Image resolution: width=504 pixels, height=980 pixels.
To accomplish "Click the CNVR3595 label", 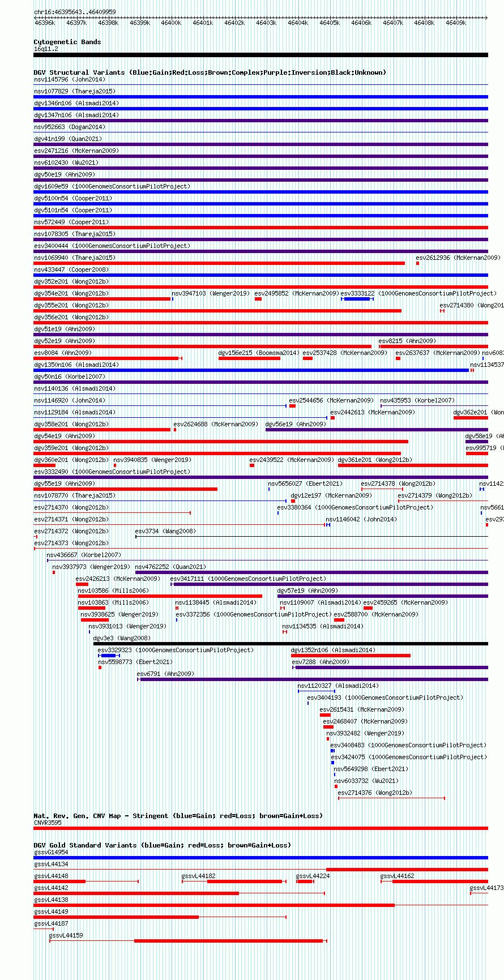I will (x=48, y=823).
